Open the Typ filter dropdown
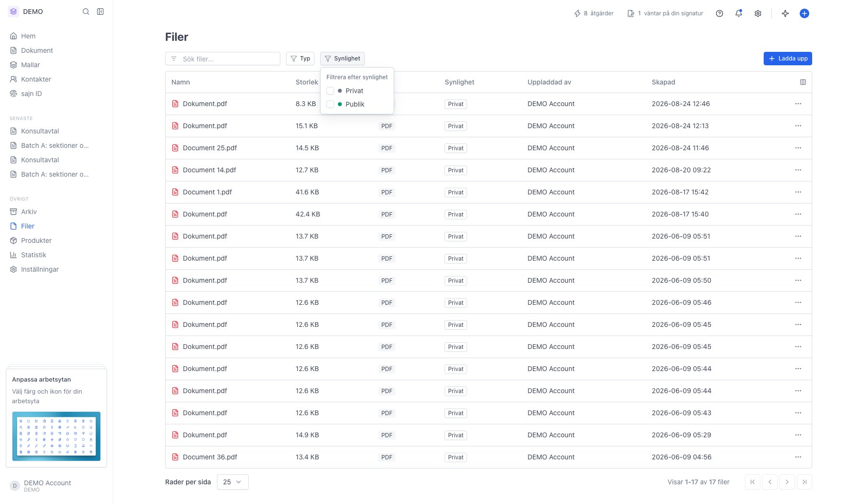864x504 pixels. [x=300, y=59]
